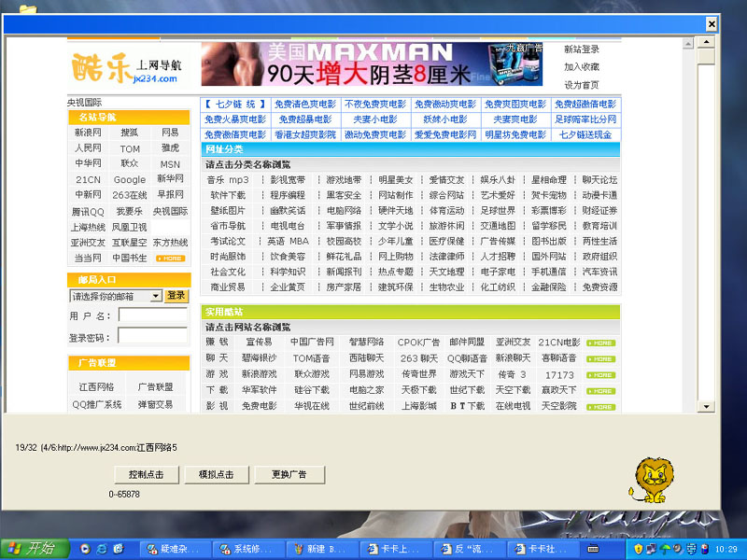Open the 弹窗交易 link

click(155, 405)
